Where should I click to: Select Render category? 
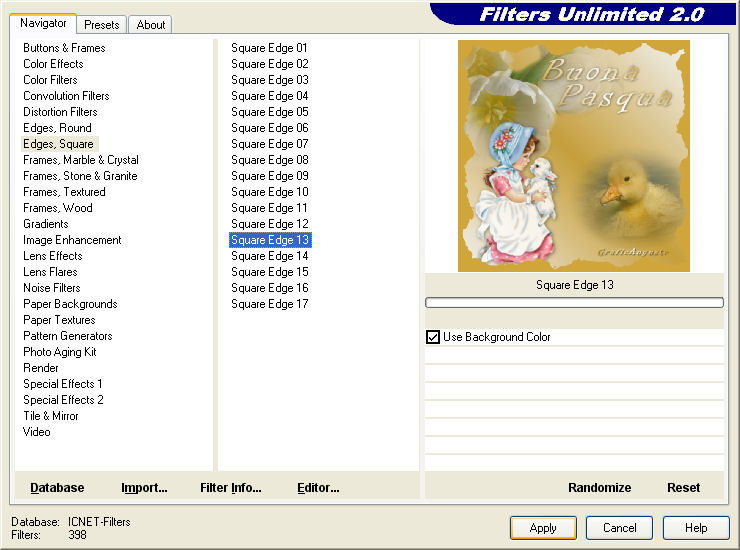41,368
